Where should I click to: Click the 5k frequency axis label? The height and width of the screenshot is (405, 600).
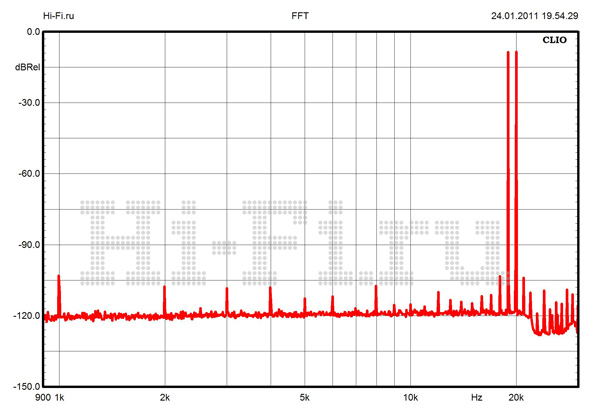305,397
